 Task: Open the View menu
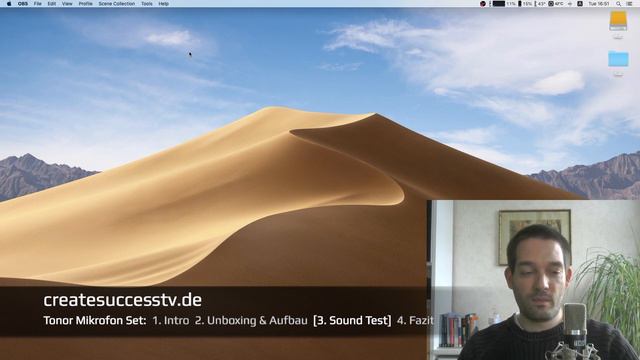click(x=67, y=4)
